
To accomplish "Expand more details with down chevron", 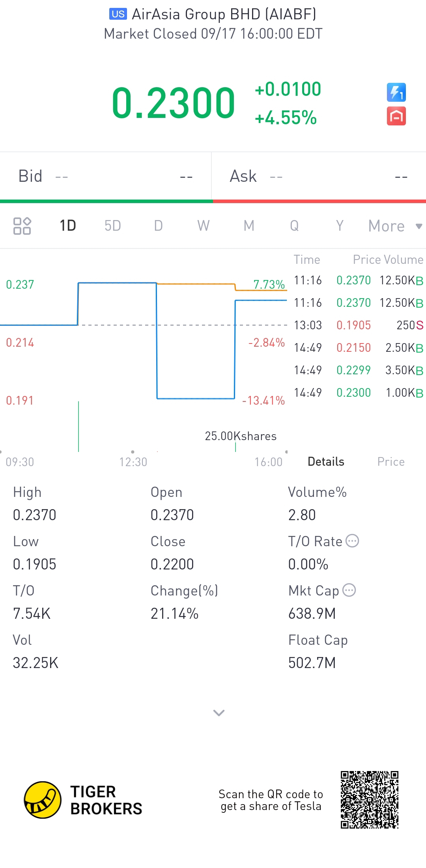I will 219,713.
